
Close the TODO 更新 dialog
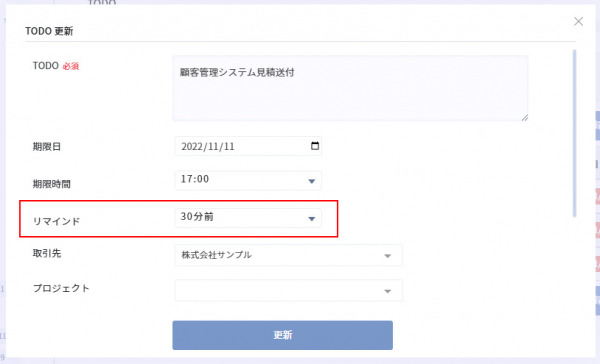point(578,21)
